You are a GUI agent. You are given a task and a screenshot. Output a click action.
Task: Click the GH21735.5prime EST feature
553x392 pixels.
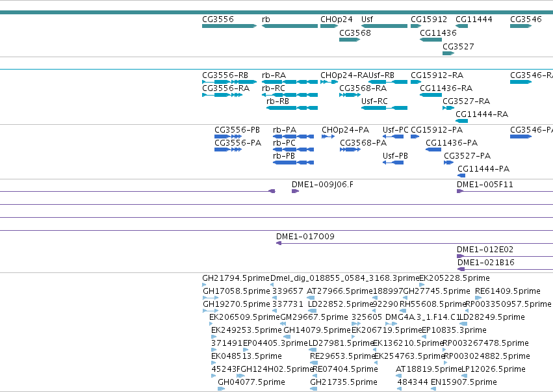point(313,389)
